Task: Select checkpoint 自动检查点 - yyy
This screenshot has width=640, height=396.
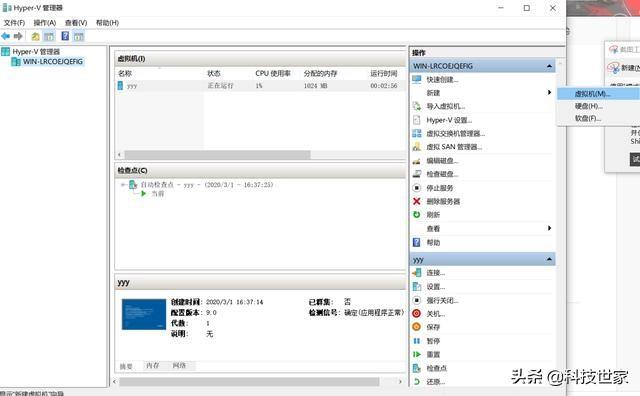Action: point(207,185)
